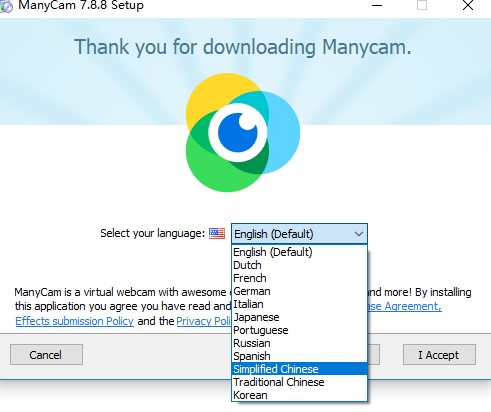Select Japanese from the dropdown list
Screen dimensions: 491x412
(x=299, y=317)
